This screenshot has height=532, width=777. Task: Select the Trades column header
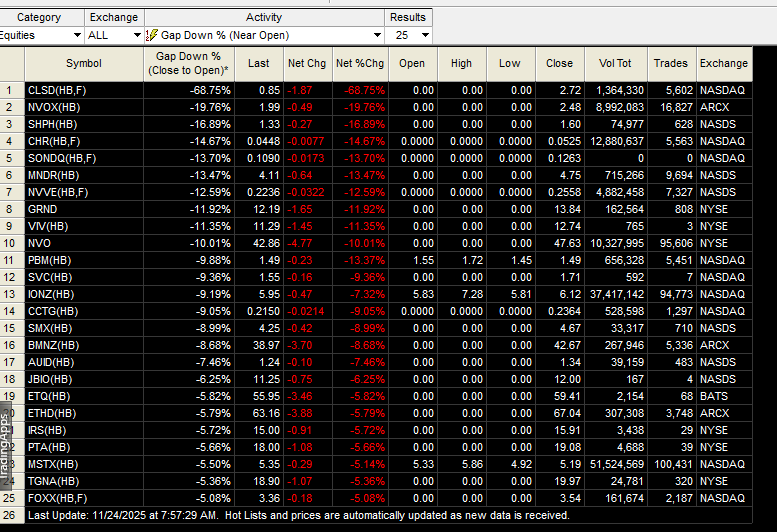[x=671, y=64]
